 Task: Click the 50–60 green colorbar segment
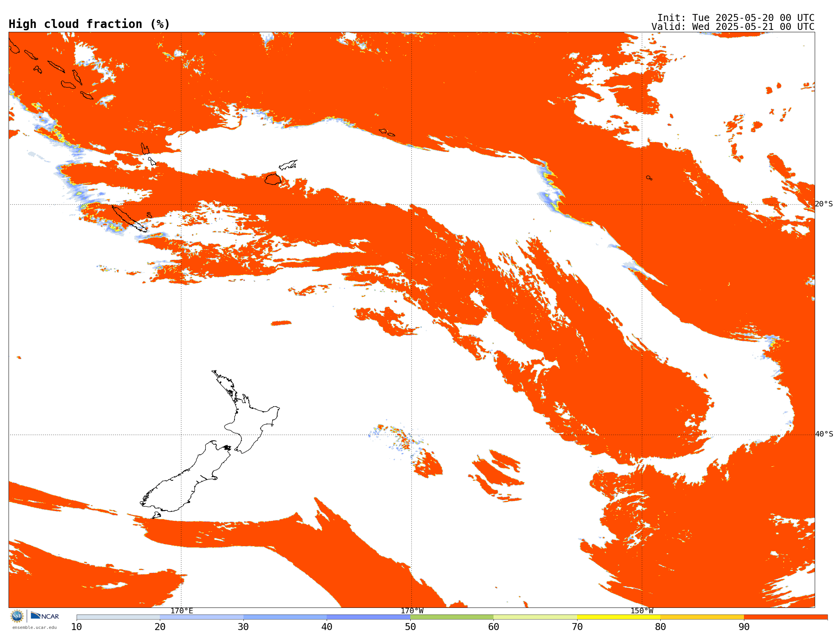click(x=452, y=617)
